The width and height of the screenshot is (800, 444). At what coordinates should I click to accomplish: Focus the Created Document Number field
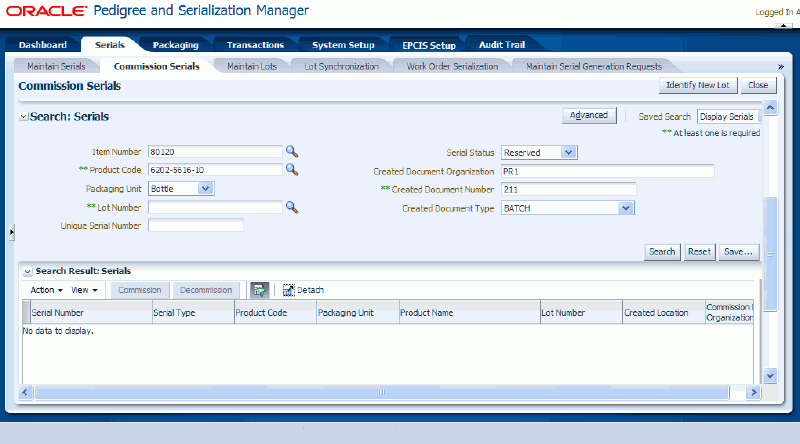(568, 189)
